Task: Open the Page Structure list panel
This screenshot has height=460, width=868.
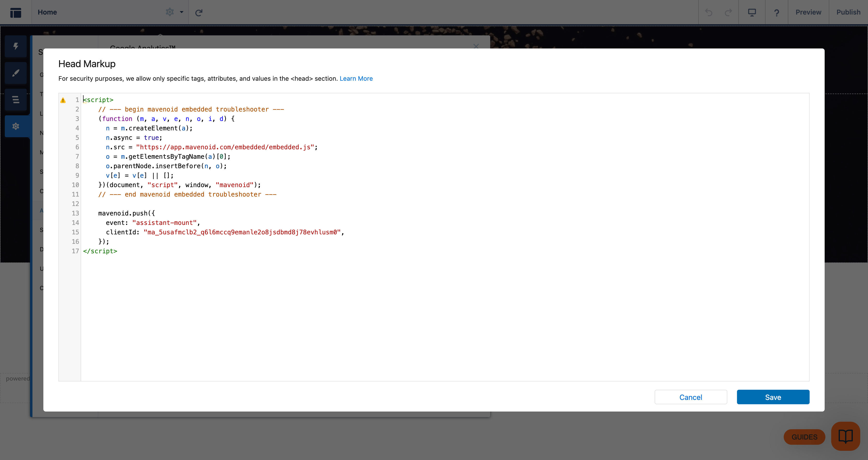Action: [x=16, y=99]
